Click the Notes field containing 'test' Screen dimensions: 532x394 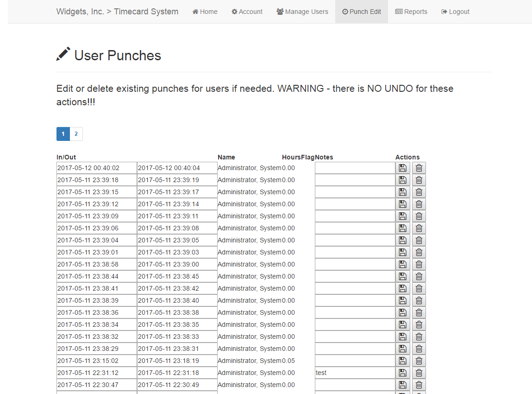point(355,373)
